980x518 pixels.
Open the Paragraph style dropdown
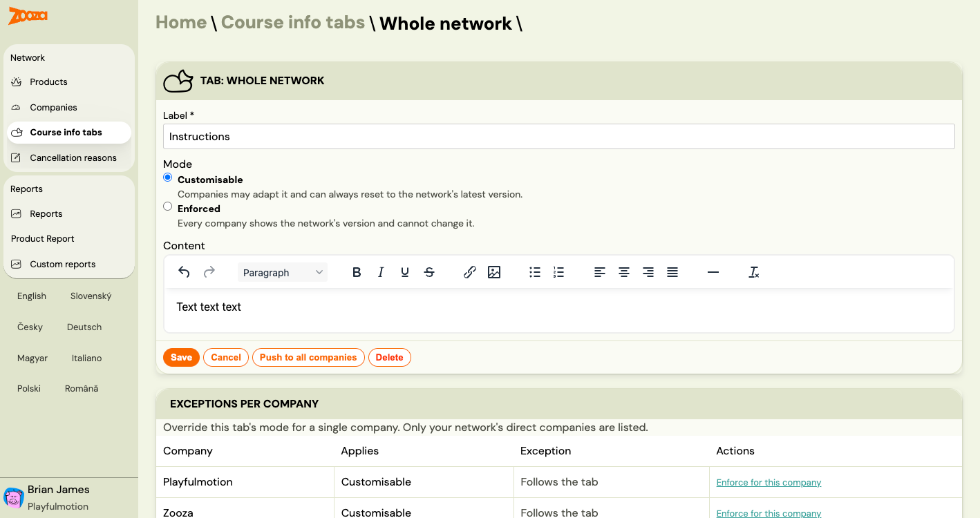pyautogui.click(x=283, y=272)
